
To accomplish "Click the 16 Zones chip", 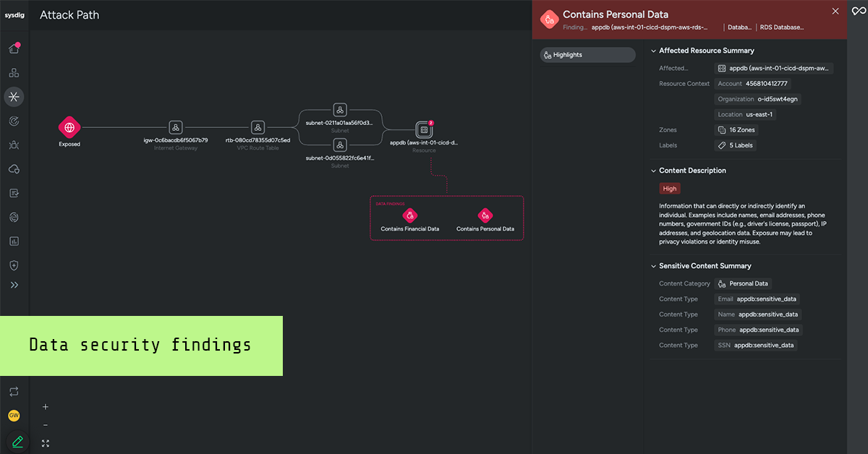I will [736, 129].
